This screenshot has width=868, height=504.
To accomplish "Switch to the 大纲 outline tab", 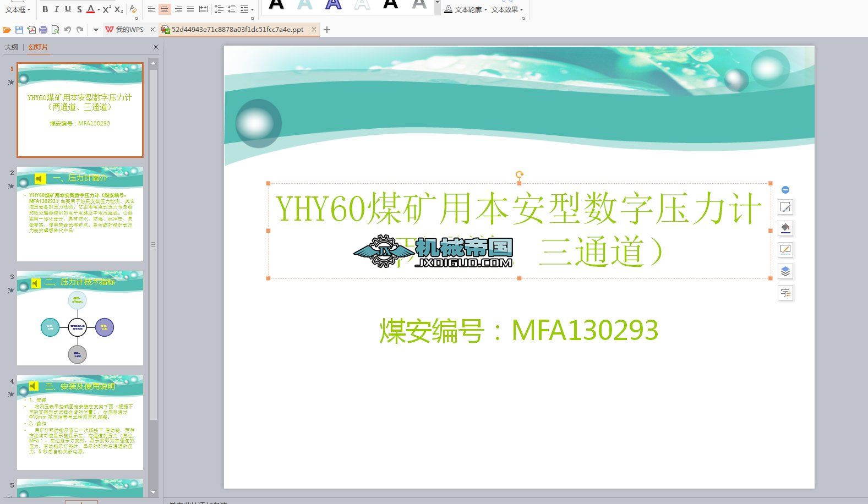I will click(x=12, y=47).
